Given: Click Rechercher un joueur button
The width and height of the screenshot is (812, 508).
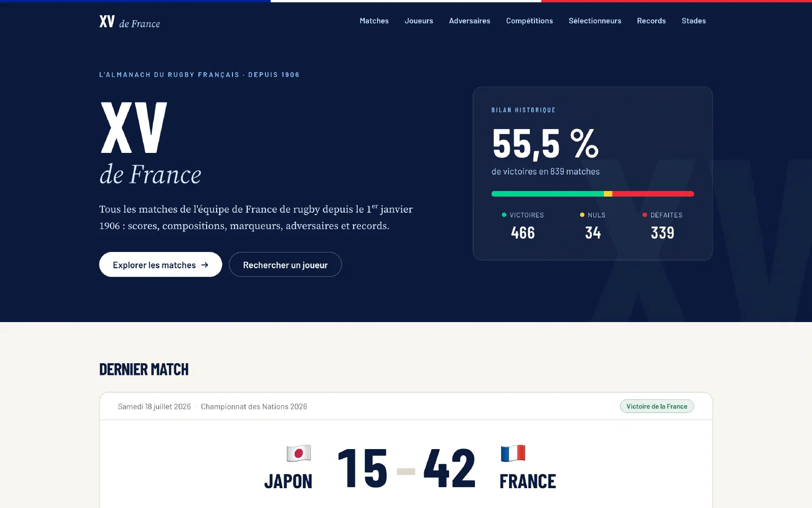Looking at the screenshot, I should coord(285,265).
